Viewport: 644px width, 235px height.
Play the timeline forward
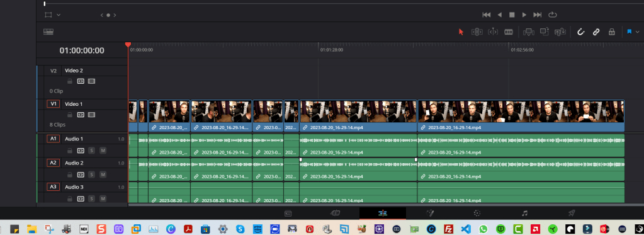click(524, 14)
